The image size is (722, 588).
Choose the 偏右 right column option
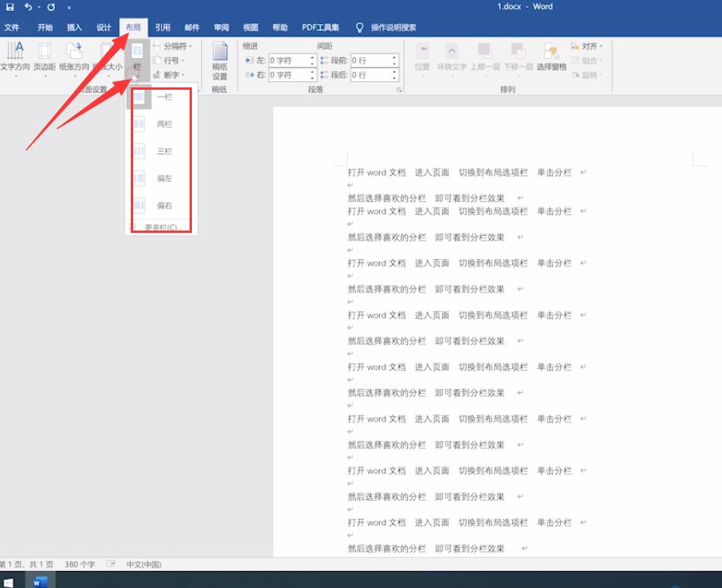(x=161, y=205)
